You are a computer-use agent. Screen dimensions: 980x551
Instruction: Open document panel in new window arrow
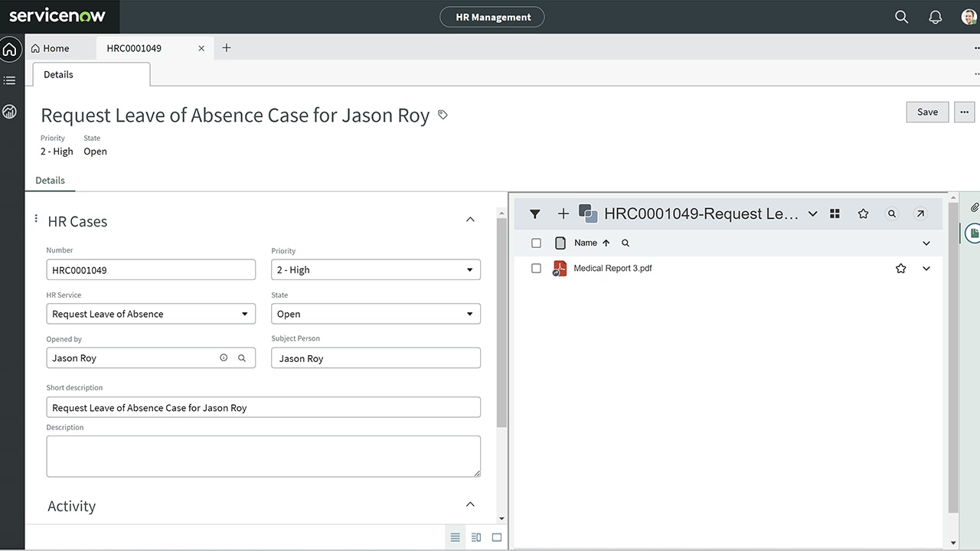[920, 214]
